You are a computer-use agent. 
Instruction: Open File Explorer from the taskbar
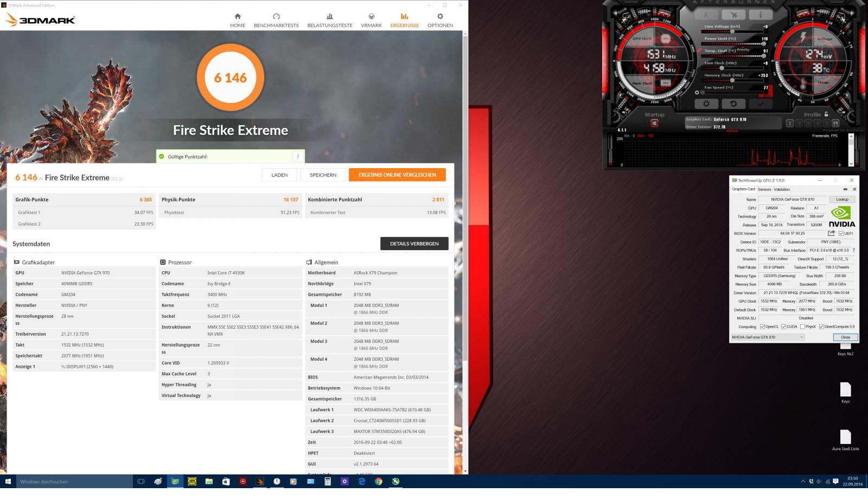209,481
